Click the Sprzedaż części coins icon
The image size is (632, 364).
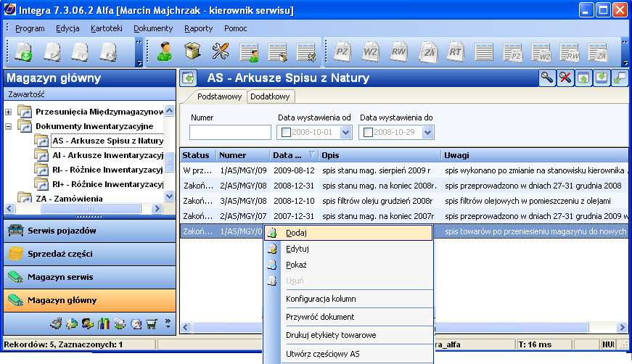click(x=16, y=254)
